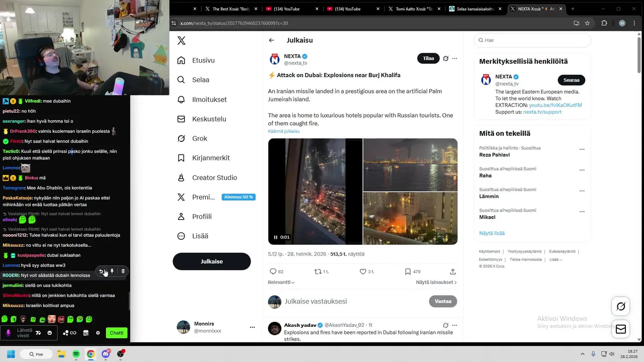Open Premium with Alennus 50 % badge

tap(216, 197)
